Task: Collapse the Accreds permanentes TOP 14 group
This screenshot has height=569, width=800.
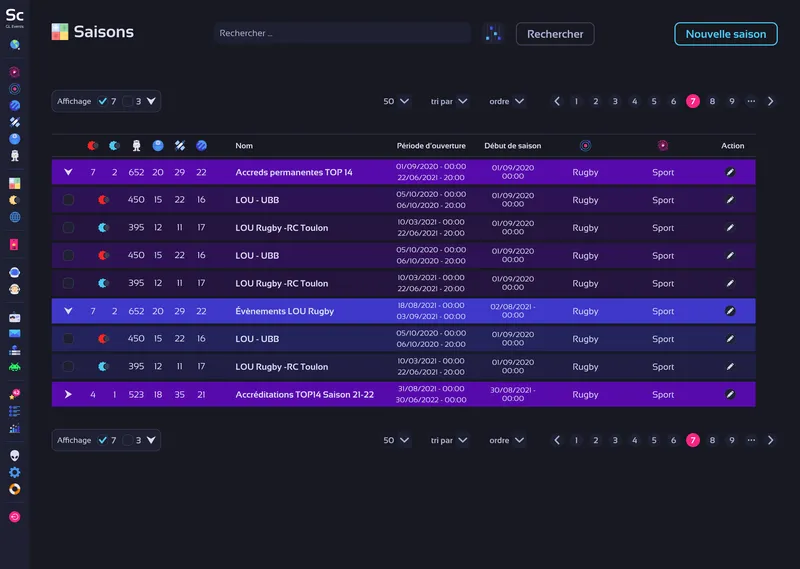Action: 68,172
